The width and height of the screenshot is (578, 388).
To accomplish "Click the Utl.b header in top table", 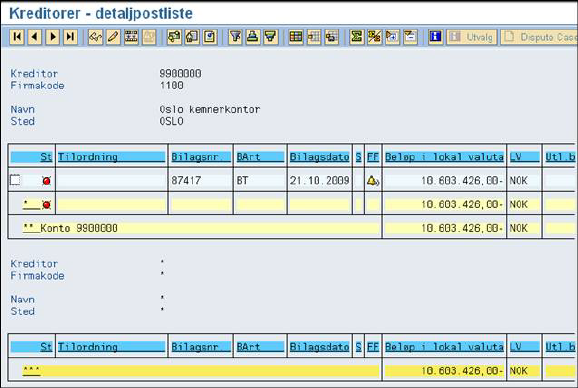I will tap(560, 157).
